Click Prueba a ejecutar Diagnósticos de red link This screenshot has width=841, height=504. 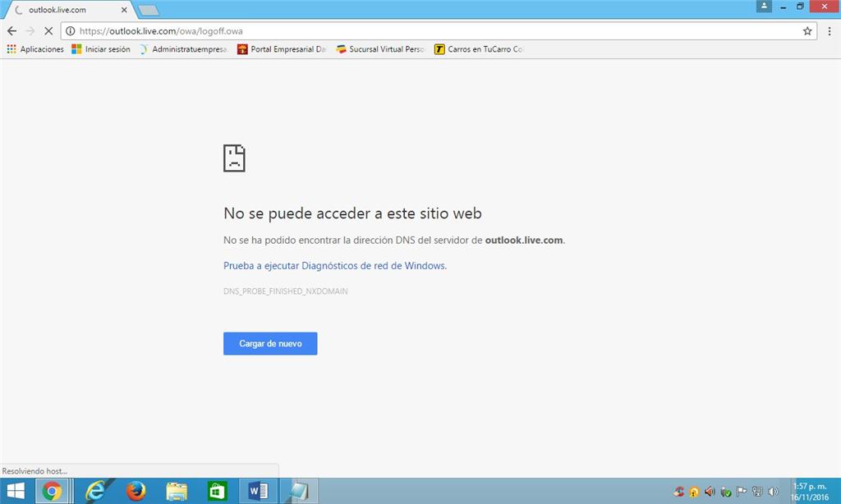335,265
